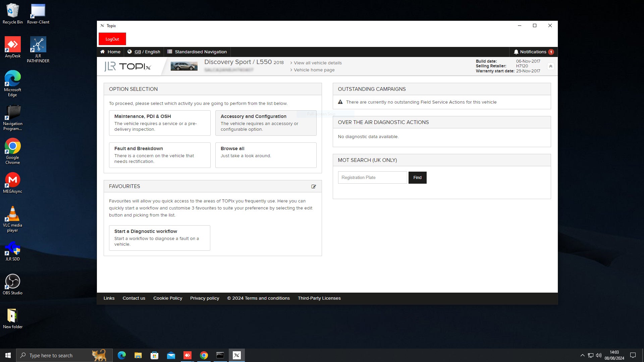Click the Favourites edit pencil icon
Screen dimensions: 644x362
click(x=314, y=186)
